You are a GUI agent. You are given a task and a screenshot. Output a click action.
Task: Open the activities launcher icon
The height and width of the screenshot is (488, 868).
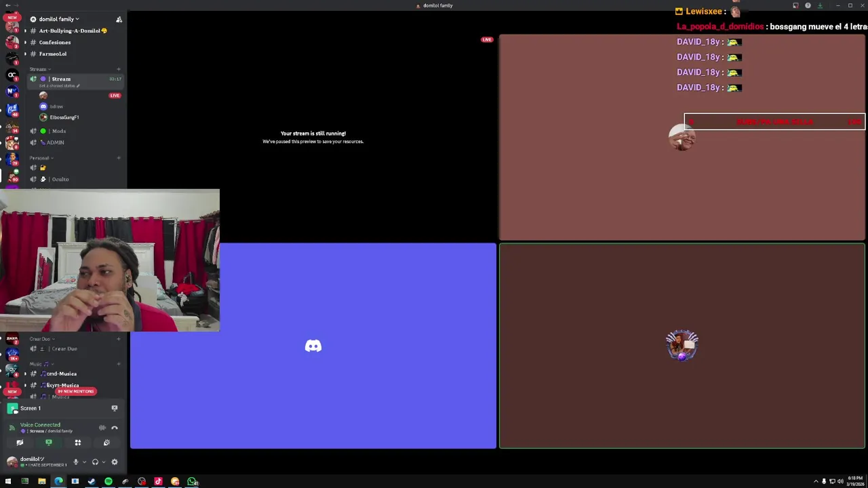click(x=78, y=443)
